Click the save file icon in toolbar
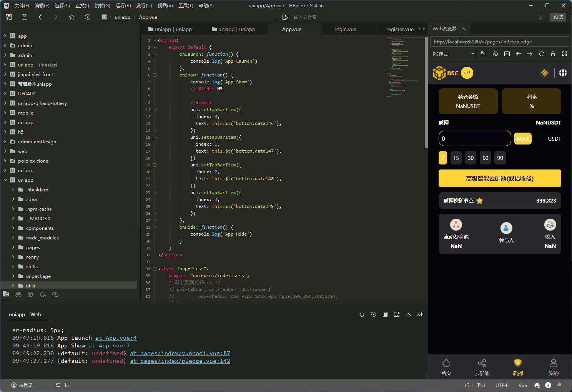The width and height of the screenshot is (572, 392). click(25, 17)
